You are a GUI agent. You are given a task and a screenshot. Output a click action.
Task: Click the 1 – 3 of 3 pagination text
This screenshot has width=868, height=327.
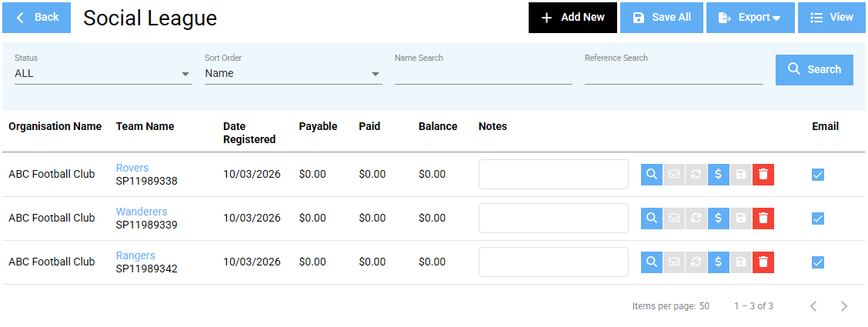pyautogui.click(x=753, y=306)
